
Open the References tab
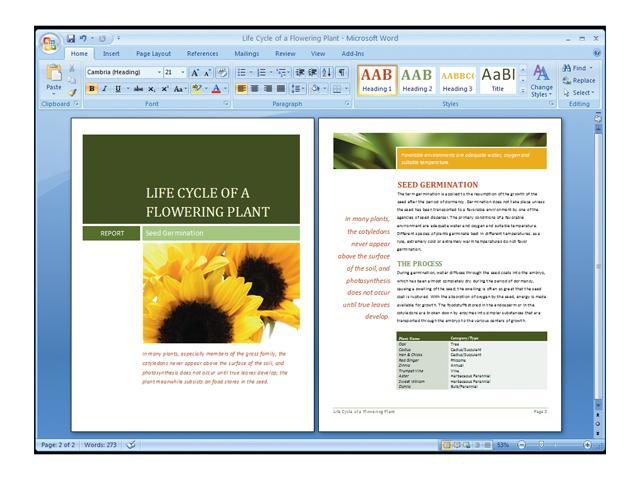click(x=202, y=53)
